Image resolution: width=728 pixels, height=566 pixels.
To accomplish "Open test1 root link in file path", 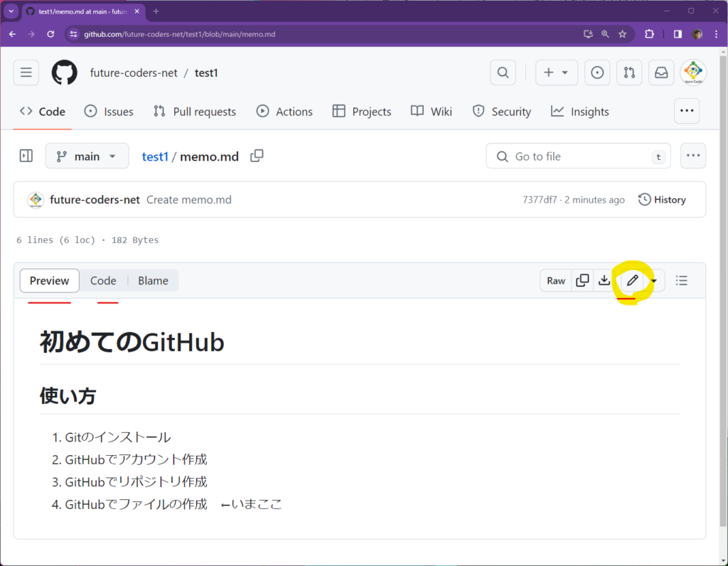I will point(155,156).
